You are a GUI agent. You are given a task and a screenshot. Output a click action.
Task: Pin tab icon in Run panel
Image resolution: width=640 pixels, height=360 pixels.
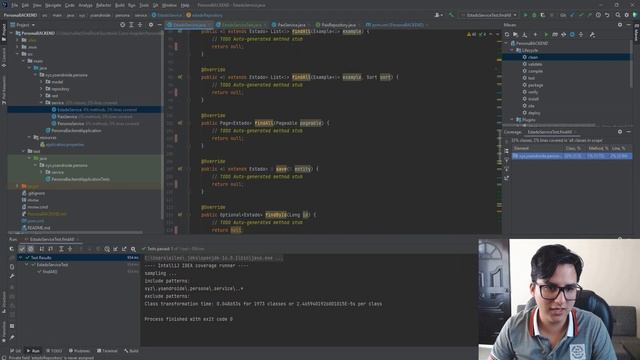12,337
